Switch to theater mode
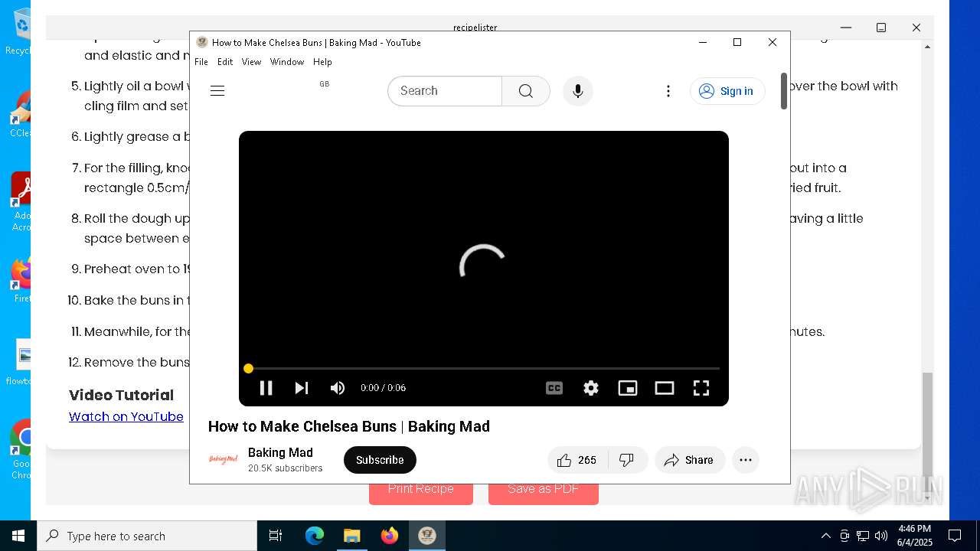Image resolution: width=980 pixels, height=551 pixels. click(x=665, y=388)
